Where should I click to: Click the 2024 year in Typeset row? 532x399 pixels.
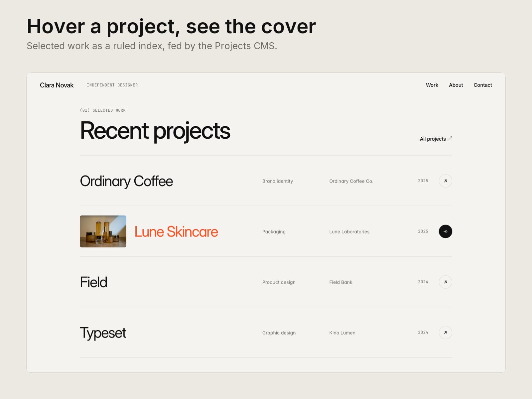click(x=423, y=332)
